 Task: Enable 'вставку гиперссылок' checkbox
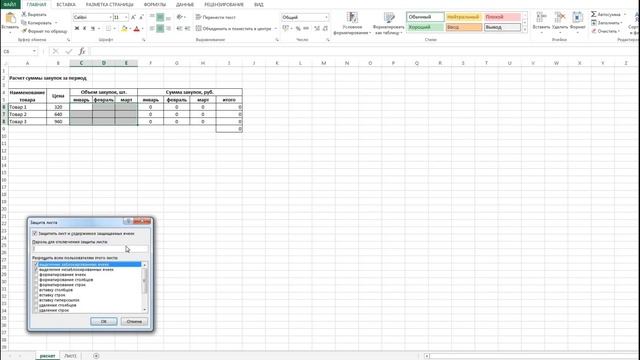36,300
